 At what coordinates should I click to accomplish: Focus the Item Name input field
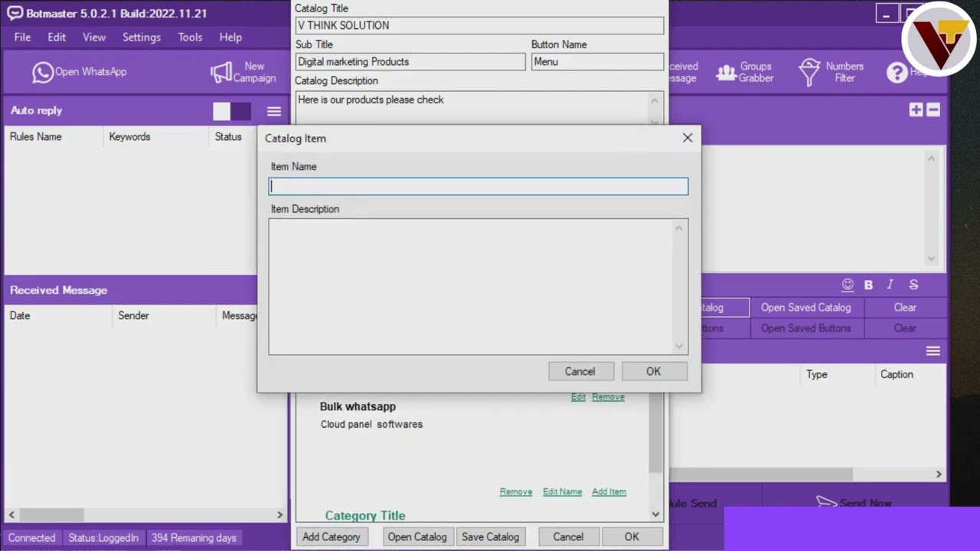479,186
